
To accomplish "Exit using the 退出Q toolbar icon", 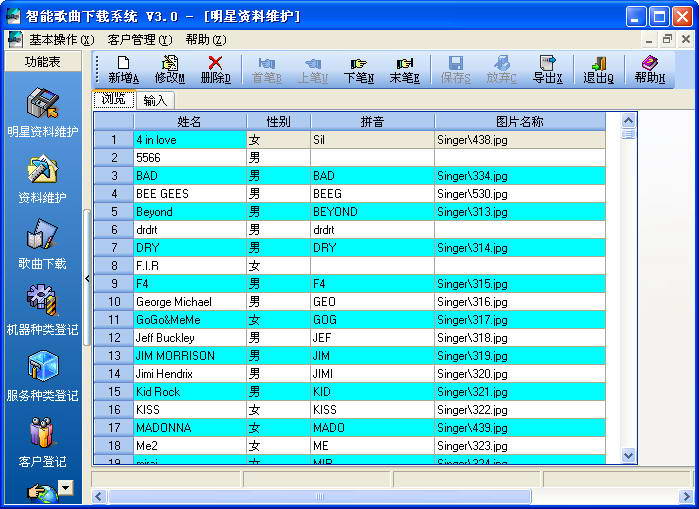I will pos(598,63).
